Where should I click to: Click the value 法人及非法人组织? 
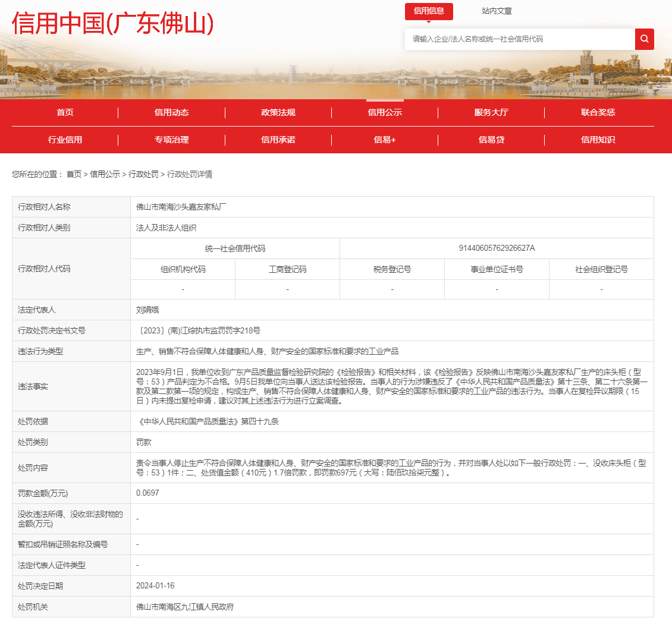[167, 228]
